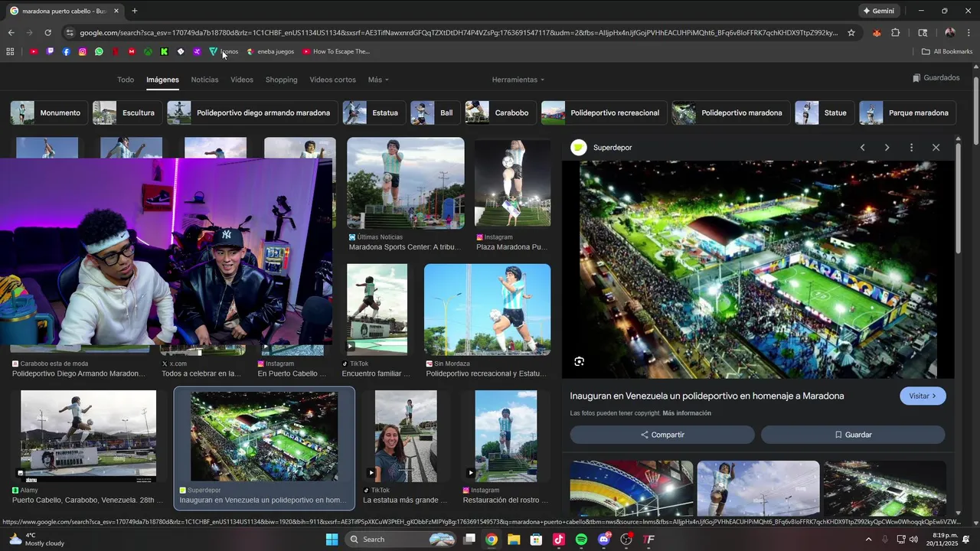Expand the Más search filter dropdown
The height and width of the screenshot is (551, 980).
coord(378,80)
